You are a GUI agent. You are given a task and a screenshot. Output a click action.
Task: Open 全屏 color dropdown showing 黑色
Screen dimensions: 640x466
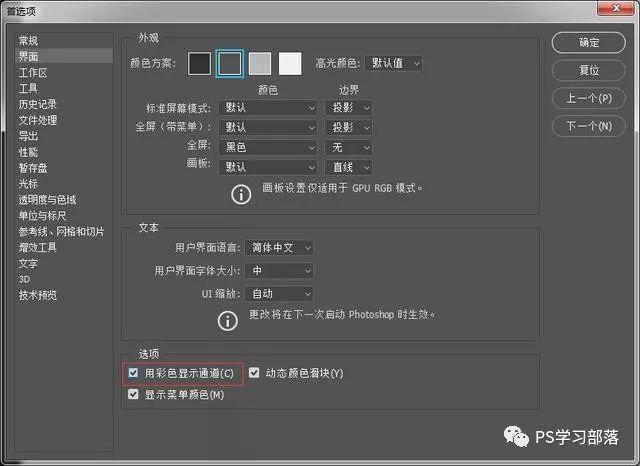click(268, 147)
